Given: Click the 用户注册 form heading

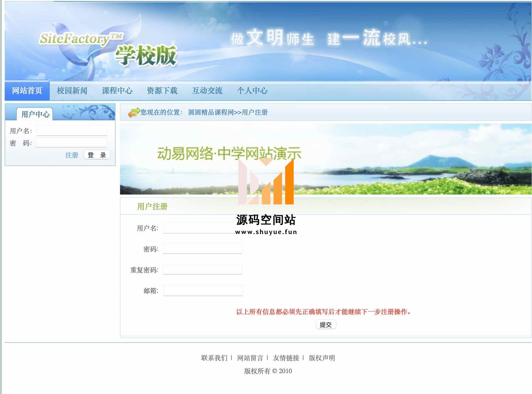Looking at the screenshot, I should coord(152,207).
